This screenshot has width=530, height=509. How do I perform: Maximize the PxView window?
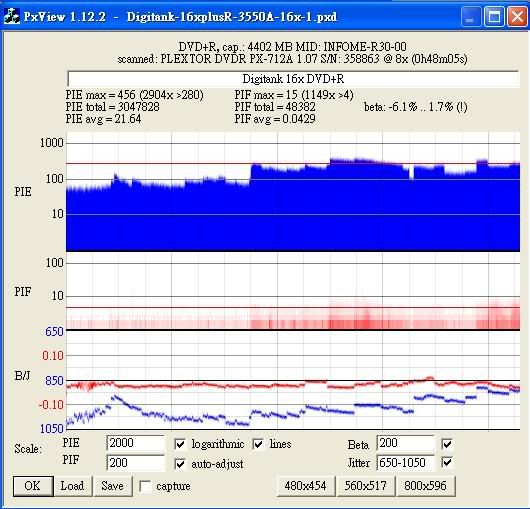[494, 17]
